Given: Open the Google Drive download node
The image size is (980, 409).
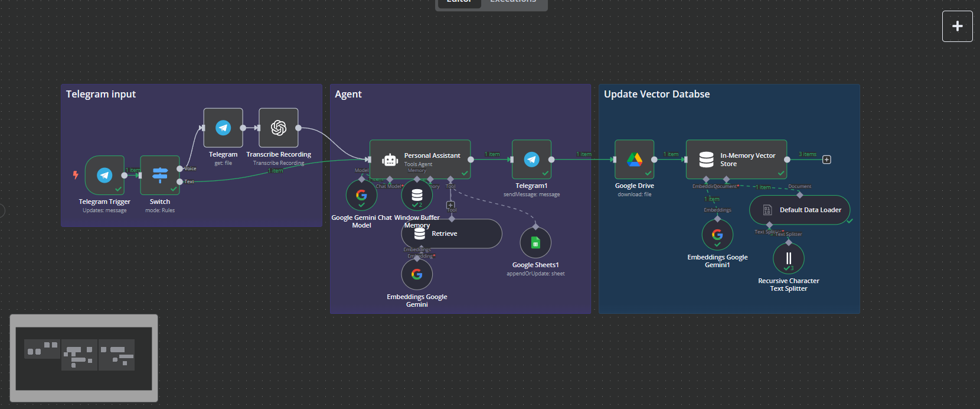Looking at the screenshot, I should 634,160.
